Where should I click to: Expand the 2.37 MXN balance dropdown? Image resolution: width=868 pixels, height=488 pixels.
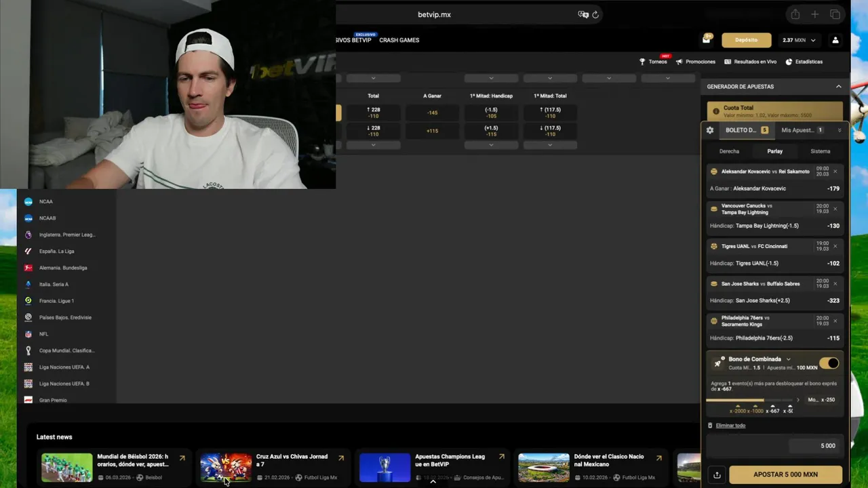[813, 40]
